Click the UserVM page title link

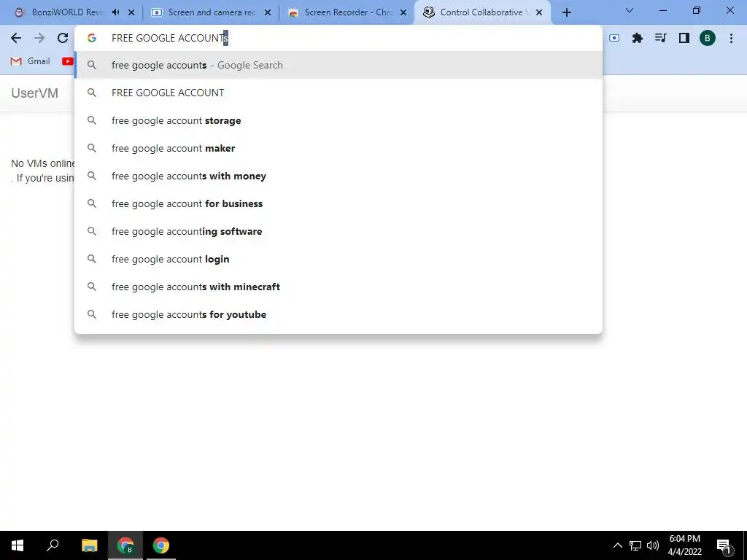(35, 93)
